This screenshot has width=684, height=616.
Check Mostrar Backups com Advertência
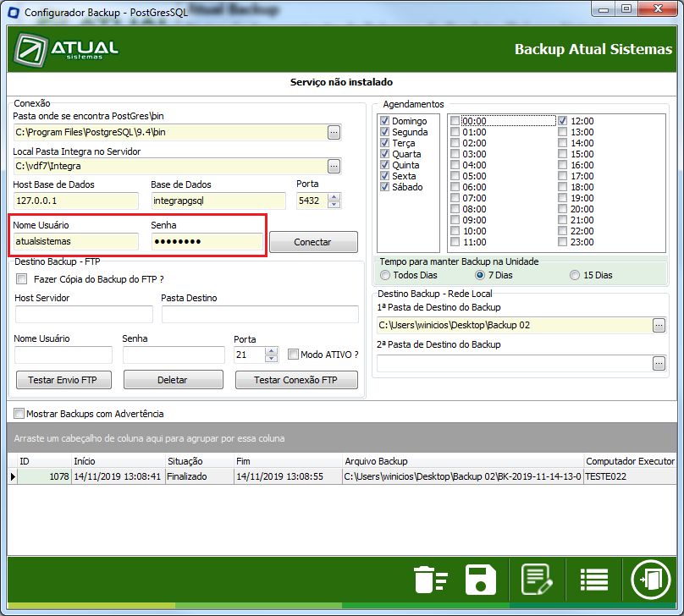coord(19,413)
